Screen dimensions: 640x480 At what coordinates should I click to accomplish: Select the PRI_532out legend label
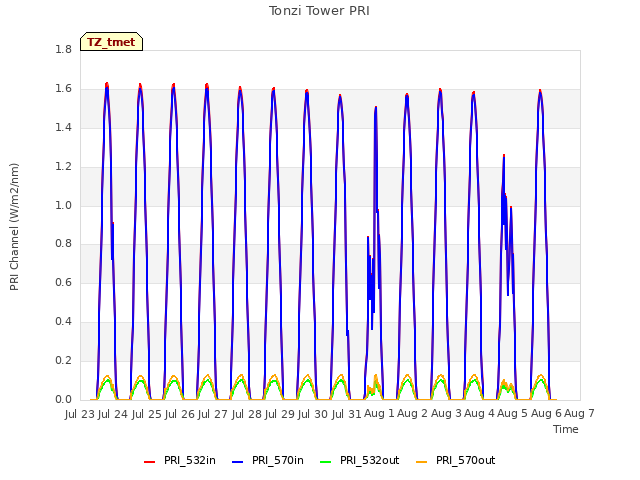[369, 460]
